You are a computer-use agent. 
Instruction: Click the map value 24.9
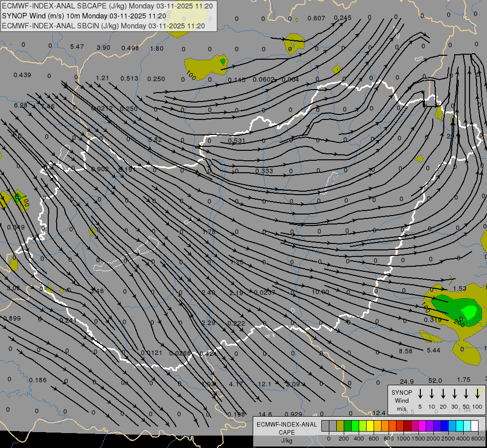[407, 381]
